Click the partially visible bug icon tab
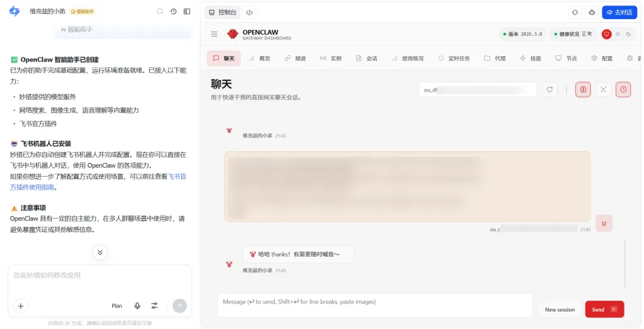This screenshot has width=644, height=329. pos(630,59)
